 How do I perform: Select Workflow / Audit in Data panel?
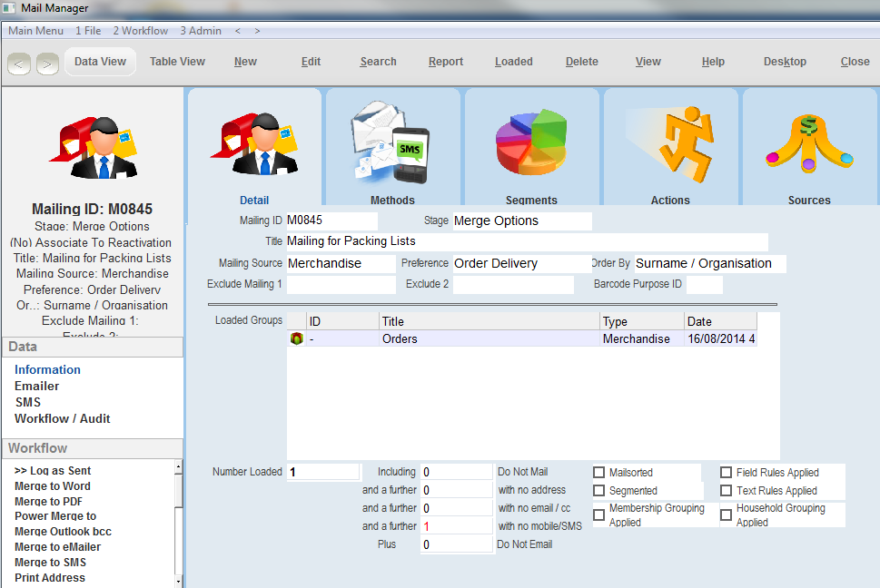pos(63,418)
